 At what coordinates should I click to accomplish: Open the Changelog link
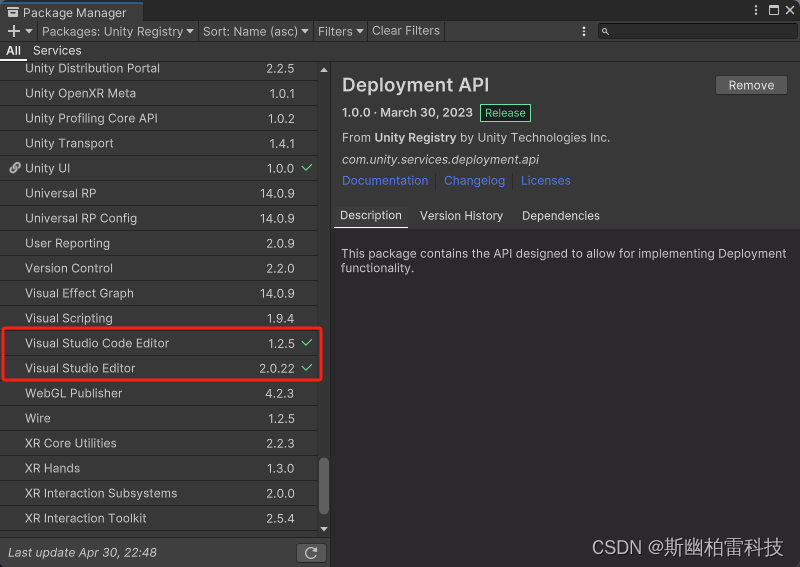point(474,181)
